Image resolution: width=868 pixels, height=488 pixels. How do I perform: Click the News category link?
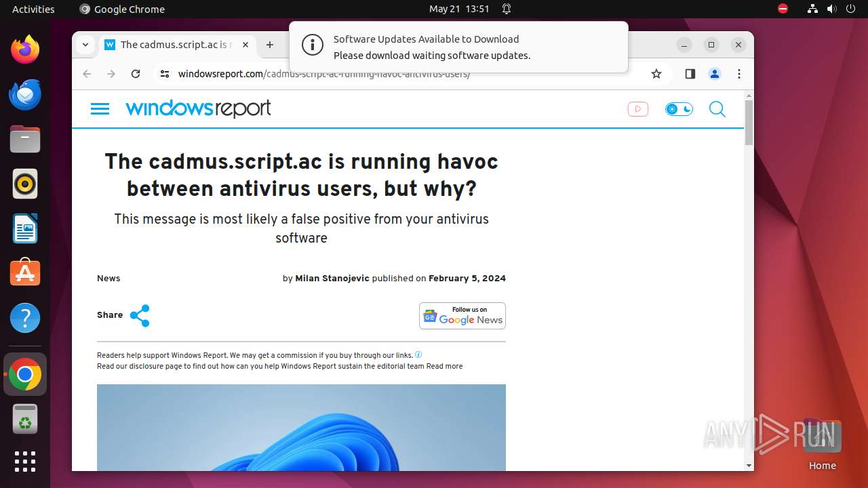(108, 279)
